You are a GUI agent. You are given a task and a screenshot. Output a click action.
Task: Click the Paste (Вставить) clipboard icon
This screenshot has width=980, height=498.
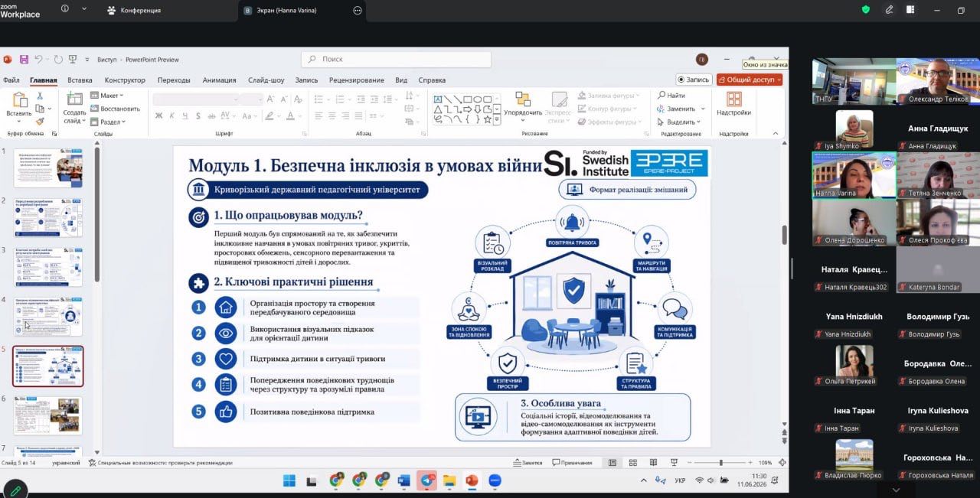(x=19, y=101)
